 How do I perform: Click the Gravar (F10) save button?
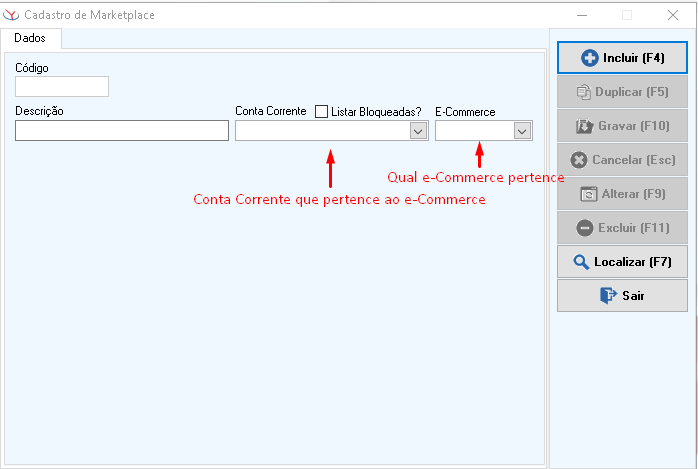point(622,126)
